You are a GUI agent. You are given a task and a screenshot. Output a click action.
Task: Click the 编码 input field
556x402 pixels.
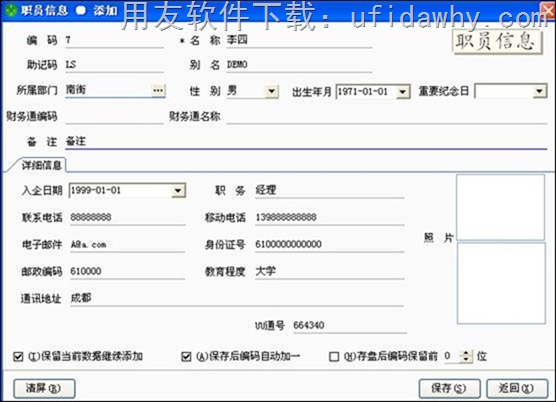(x=115, y=41)
